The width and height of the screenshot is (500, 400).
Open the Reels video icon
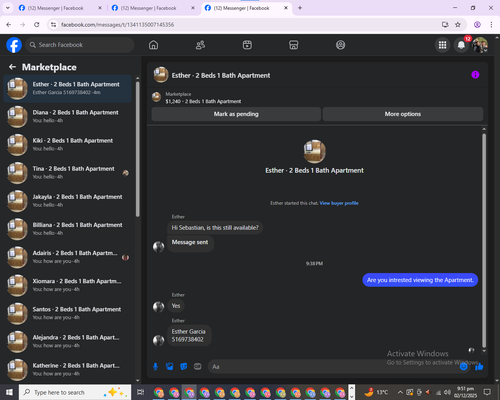(247, 45)
